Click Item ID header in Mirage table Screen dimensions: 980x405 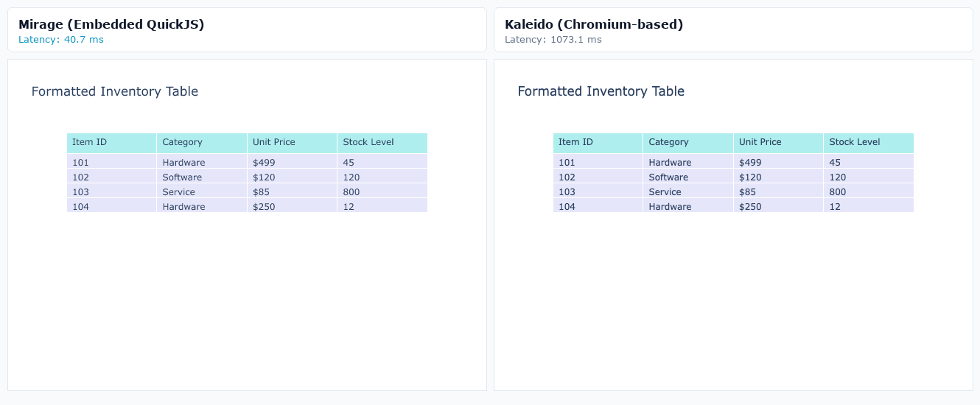pos(111,143)
